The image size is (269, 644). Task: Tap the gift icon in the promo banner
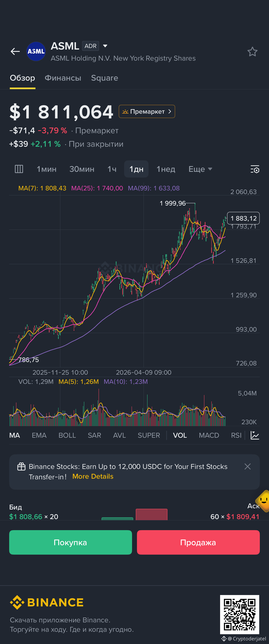[21, 466]
